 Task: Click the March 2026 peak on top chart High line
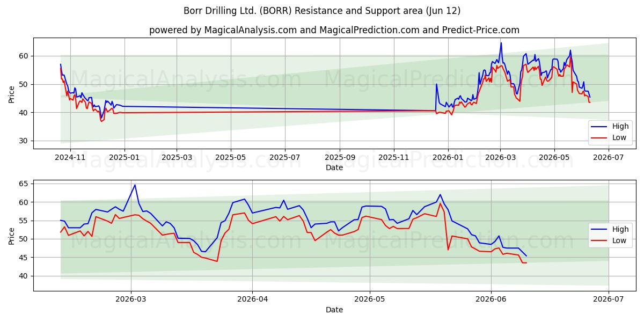pyautogui.click(x=501, y=43)
